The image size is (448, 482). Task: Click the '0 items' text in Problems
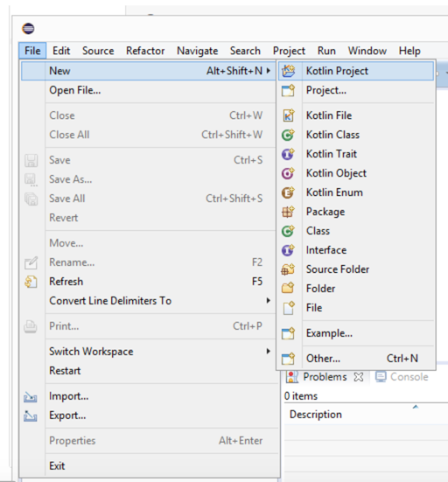point(301,396)
